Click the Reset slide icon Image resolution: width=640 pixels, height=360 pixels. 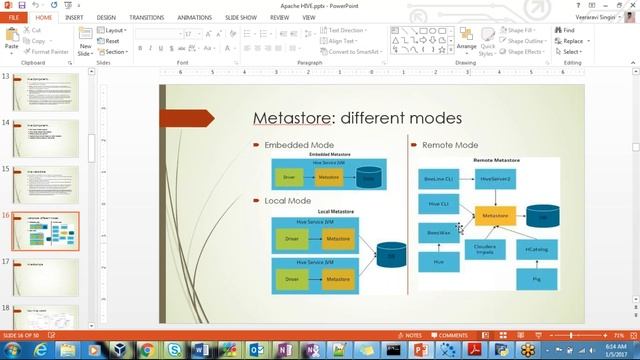[x=101, y=41]
